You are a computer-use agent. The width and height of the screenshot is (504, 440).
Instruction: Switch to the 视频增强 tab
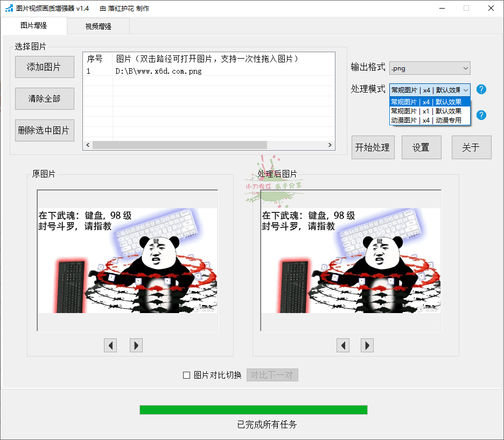98,26
